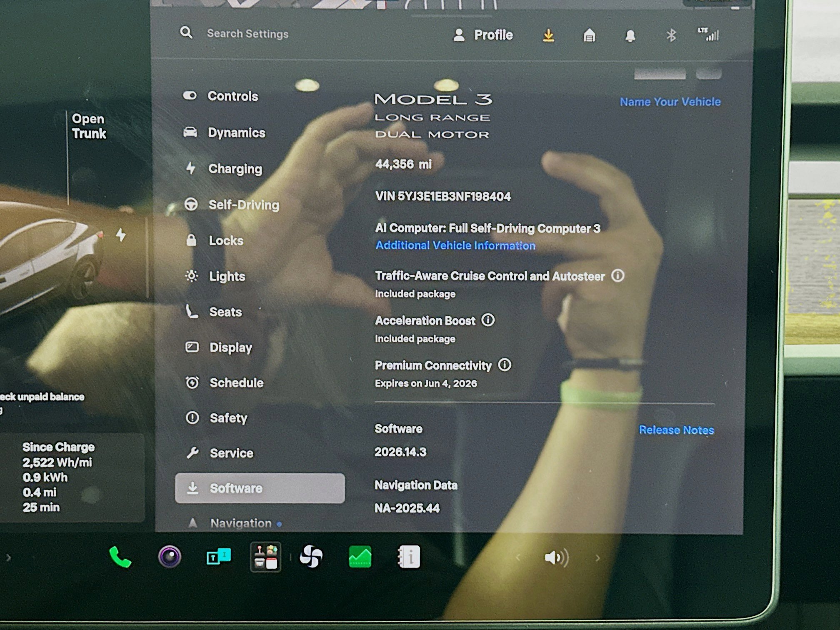Decrease volume with the left chevron
The width and height of the screenshot is (840, 630).
pos(518,557)
